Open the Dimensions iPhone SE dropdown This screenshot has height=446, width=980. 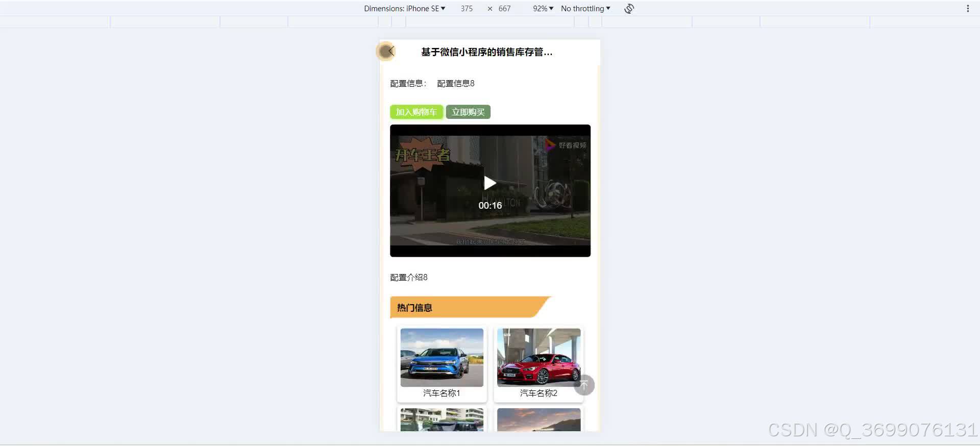(x=404, y=9)
